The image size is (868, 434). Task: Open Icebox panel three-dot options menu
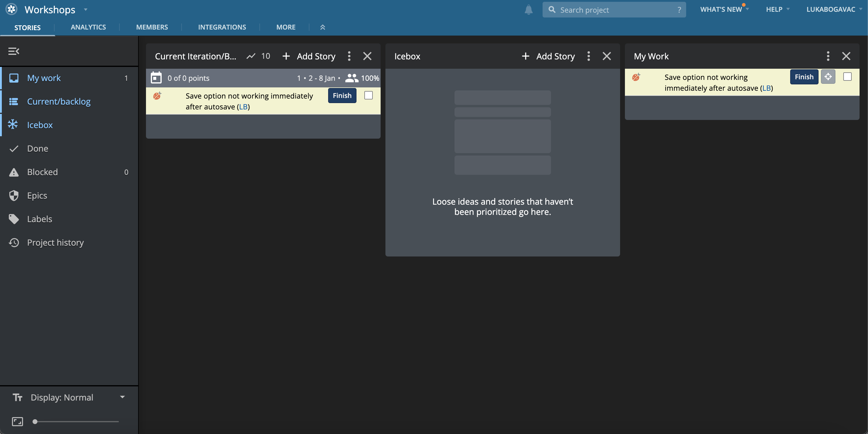tap(588, 56)
